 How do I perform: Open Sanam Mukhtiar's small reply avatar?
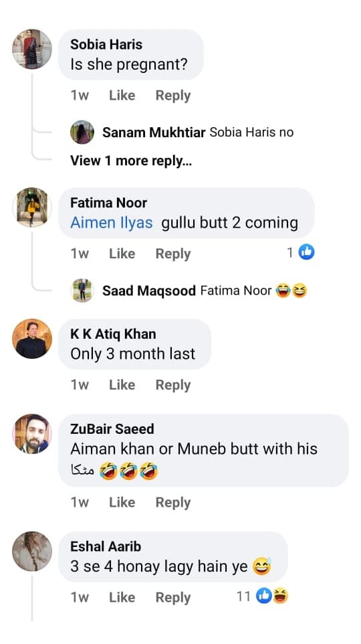82,133
